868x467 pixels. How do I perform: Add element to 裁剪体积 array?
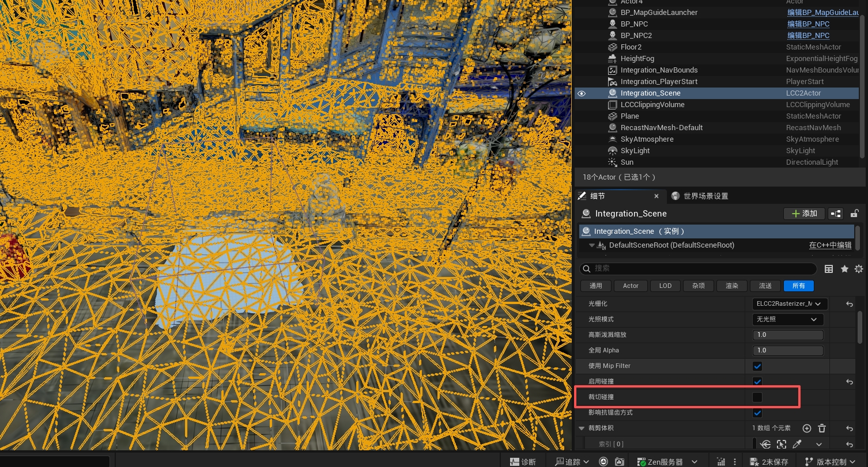(x=807, y=428)
